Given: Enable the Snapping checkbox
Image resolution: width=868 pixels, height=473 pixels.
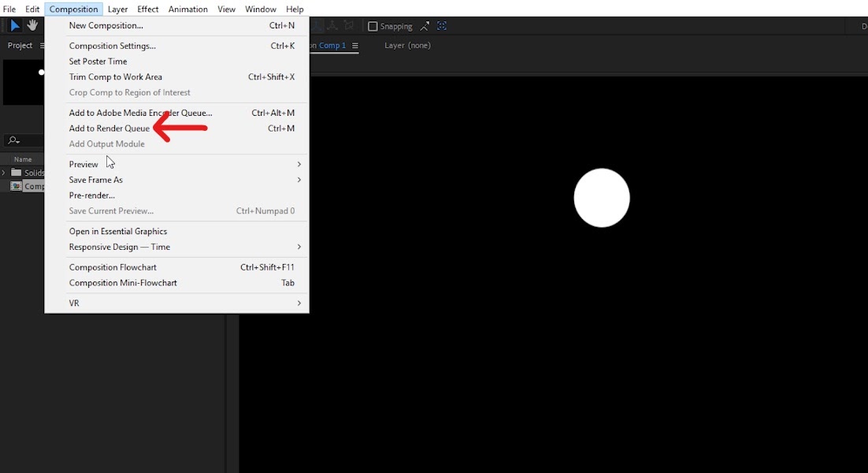Looking at the screenshot, I should pos(373,26).
